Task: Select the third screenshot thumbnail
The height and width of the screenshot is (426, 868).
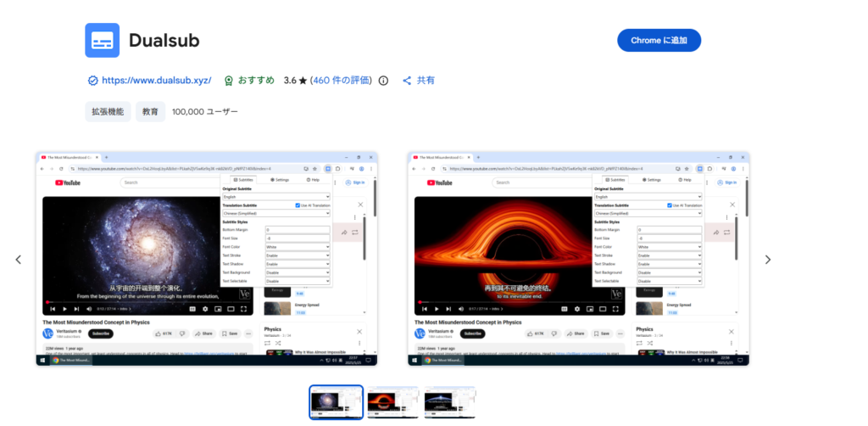Action: coord(450,402)
